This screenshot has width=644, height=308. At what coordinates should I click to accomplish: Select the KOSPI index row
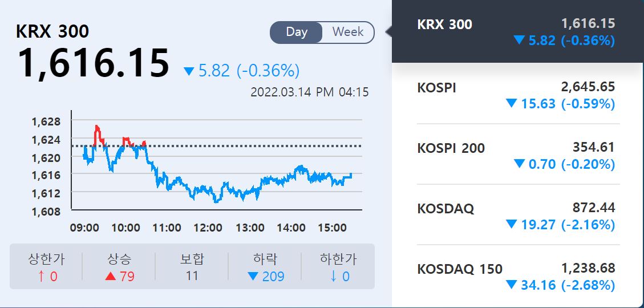(516, 95)
